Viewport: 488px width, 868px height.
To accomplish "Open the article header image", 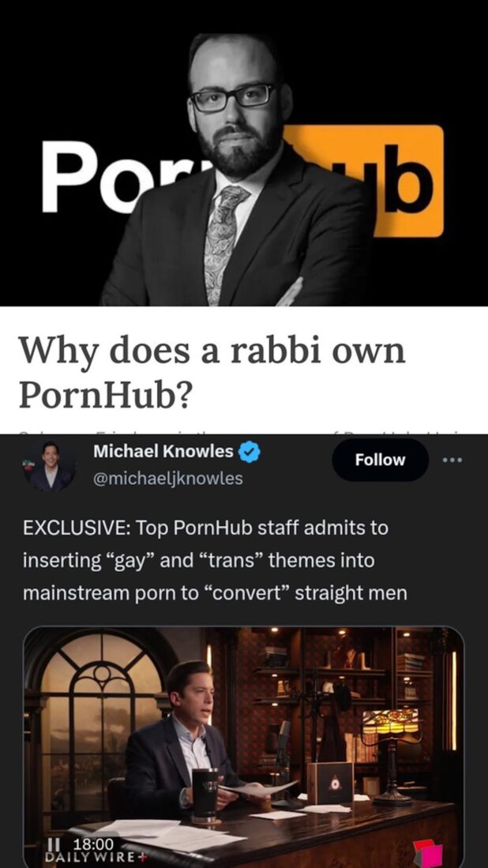I will (244, 152).
